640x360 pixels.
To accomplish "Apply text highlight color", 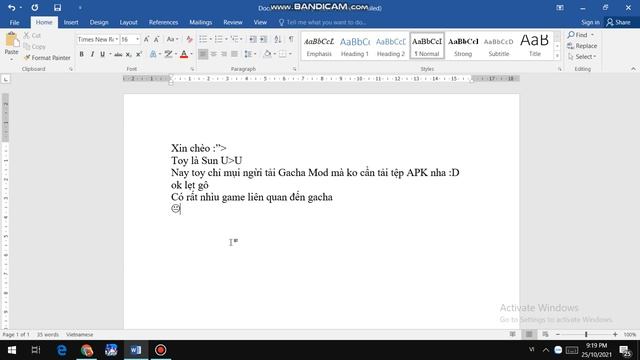I will click(x=168, y=54).
